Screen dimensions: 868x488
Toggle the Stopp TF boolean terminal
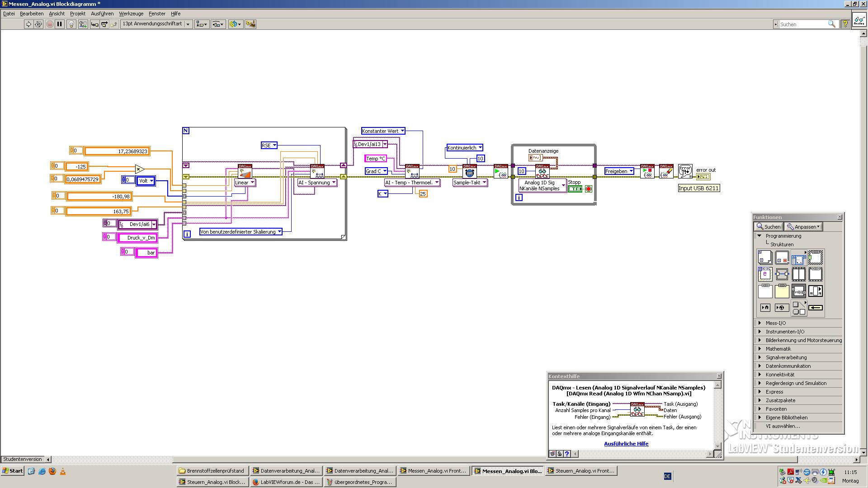(575, 189)
